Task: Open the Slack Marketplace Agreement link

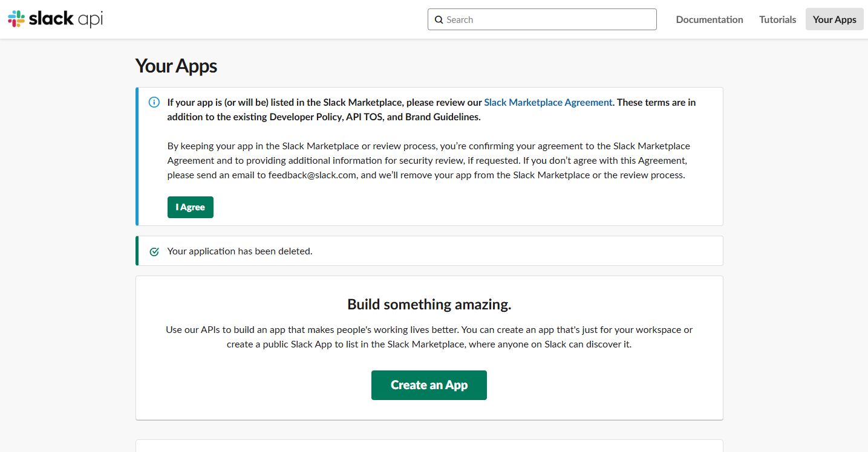Action: pyautogui.click(x=548, y=102)
